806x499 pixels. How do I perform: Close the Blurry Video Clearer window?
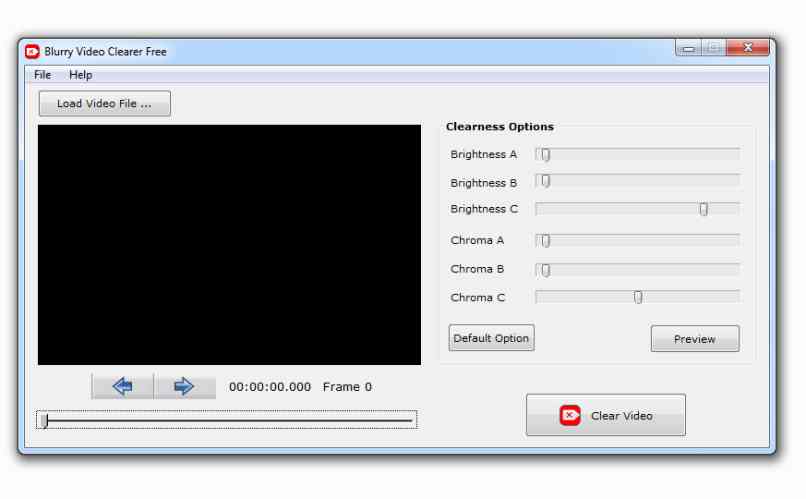747,48
